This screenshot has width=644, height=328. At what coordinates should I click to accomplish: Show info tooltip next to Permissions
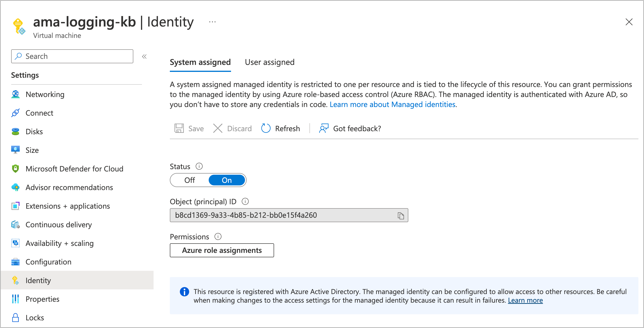tap(218, 237)
